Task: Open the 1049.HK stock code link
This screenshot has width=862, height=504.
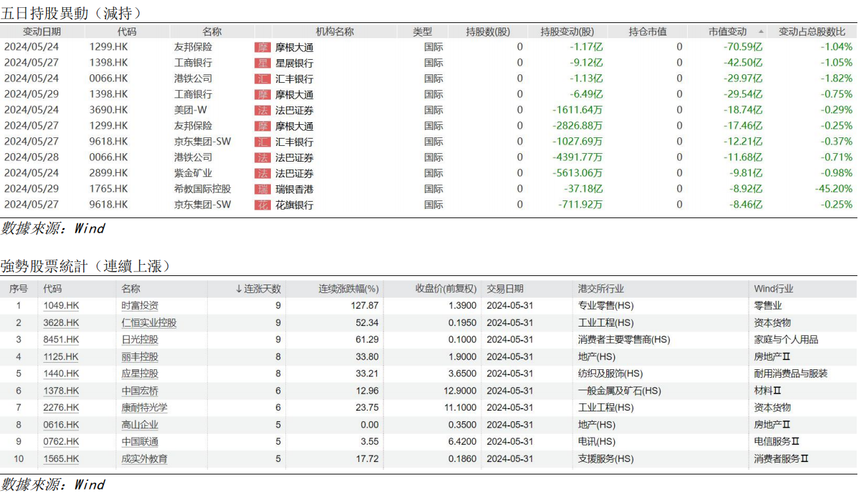Action: click(x=61, y=306)
